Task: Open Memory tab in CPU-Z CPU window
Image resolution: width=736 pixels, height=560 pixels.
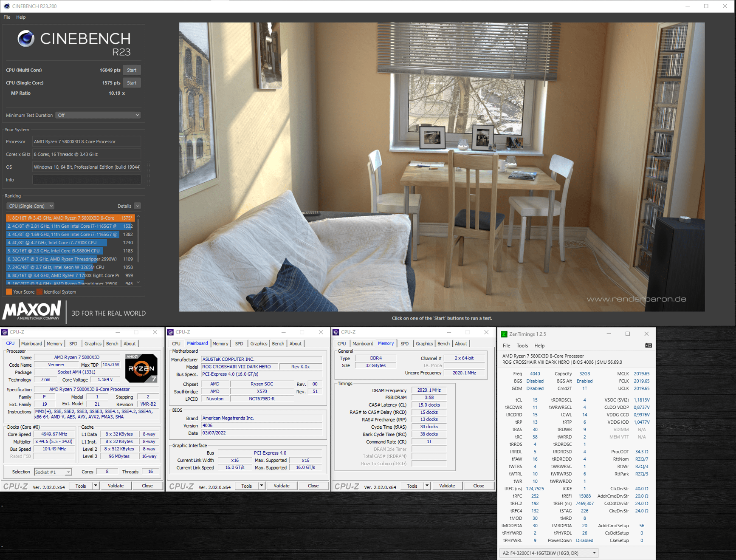Action: [x=54, y=344]
